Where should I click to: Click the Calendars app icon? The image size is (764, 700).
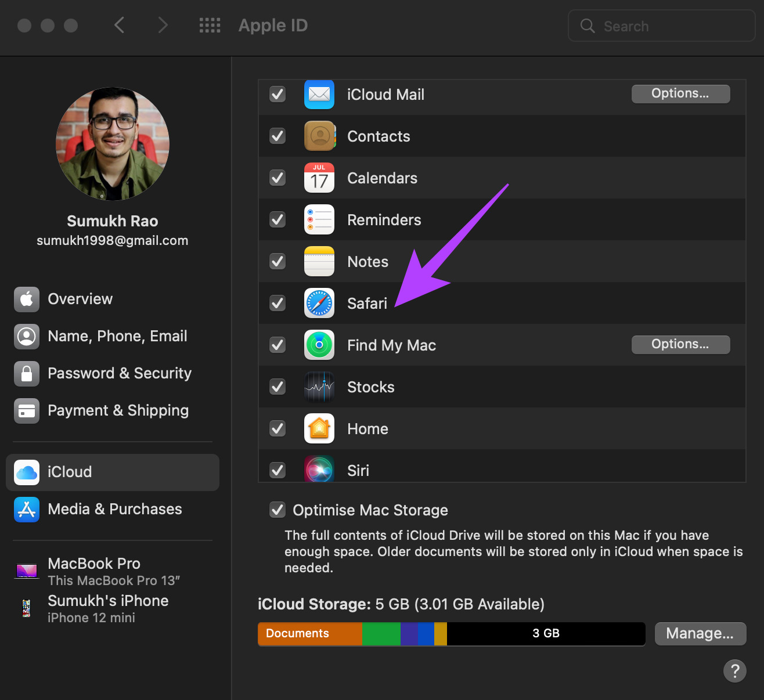point(319,178)
